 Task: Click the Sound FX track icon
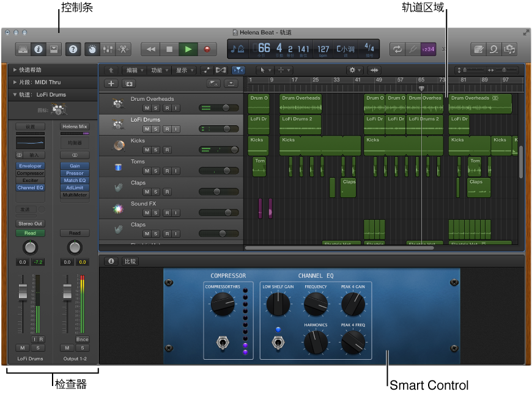pyautogui.click(x=117, y=208)
